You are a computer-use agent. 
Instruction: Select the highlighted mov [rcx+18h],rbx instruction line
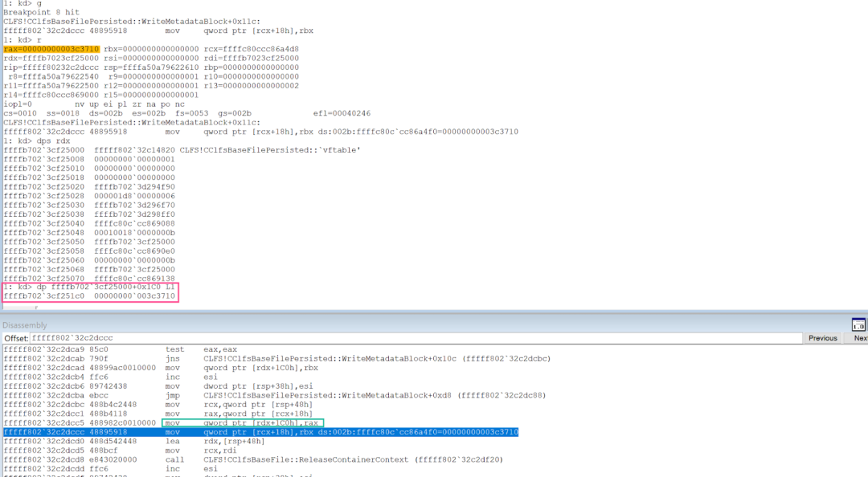click(x=261, y=432)
